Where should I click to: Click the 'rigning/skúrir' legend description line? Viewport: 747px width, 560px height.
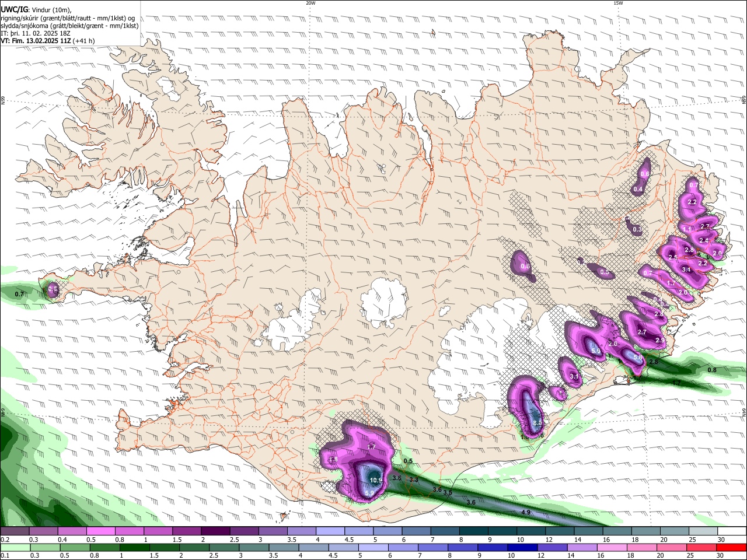click(68, 18)
